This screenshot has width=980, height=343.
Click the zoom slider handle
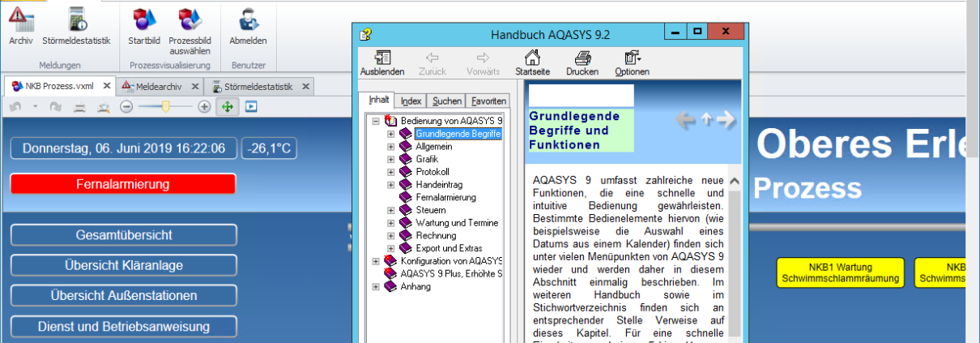(x=166, y=105)
